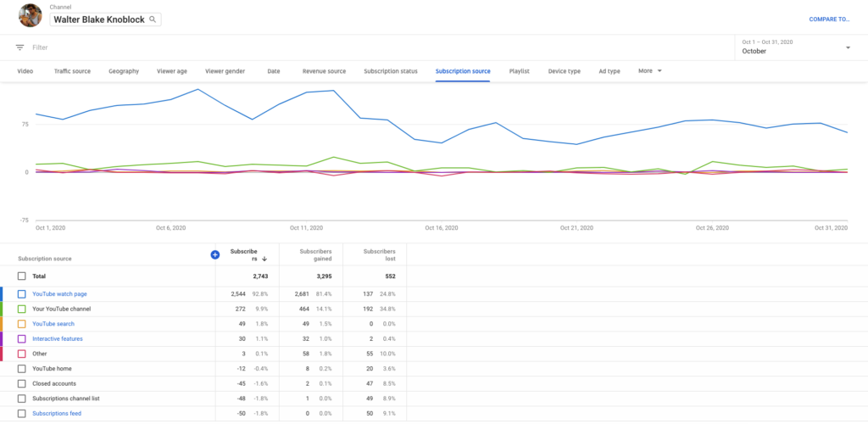868x424 pixels.
Task: Select the Viewer gender tab
Action: pyautogui.click(x=225, y=71)
